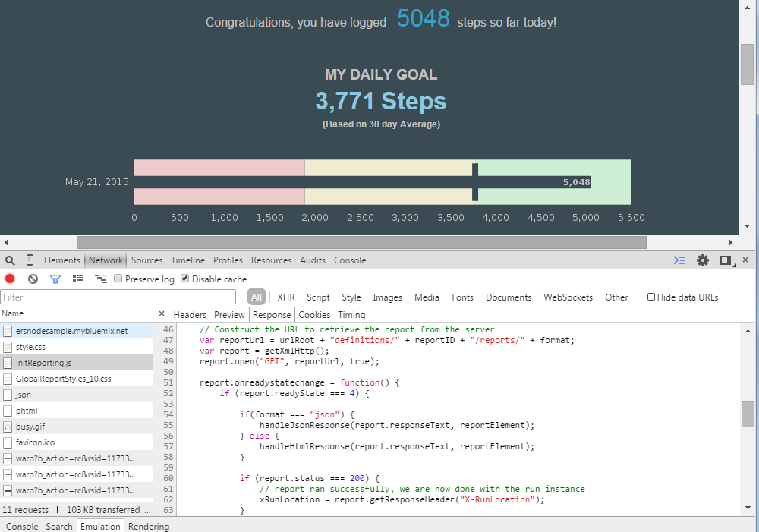This screenshot has width=759, height=532.
Task: Open the Rendering drawer tab
Action: coord(149,526)
